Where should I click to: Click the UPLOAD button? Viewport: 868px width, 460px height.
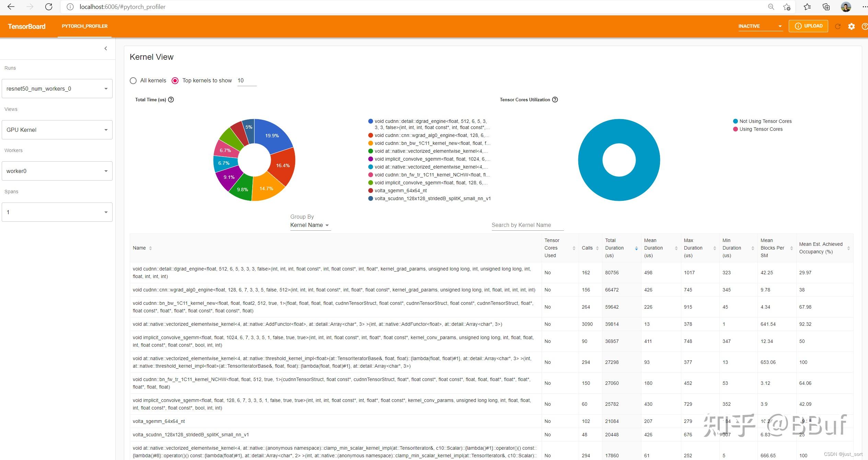tap(808, 26)
